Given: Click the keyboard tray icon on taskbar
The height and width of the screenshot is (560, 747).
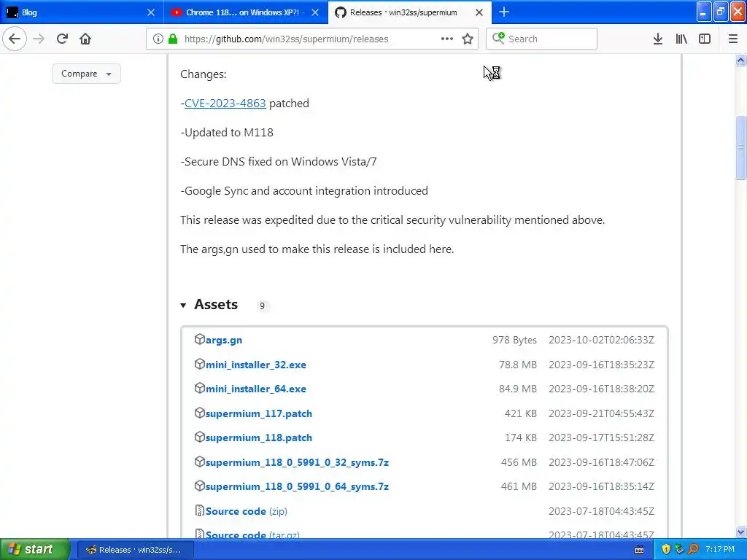Looking at the screenshot, I should pos(639,550).
